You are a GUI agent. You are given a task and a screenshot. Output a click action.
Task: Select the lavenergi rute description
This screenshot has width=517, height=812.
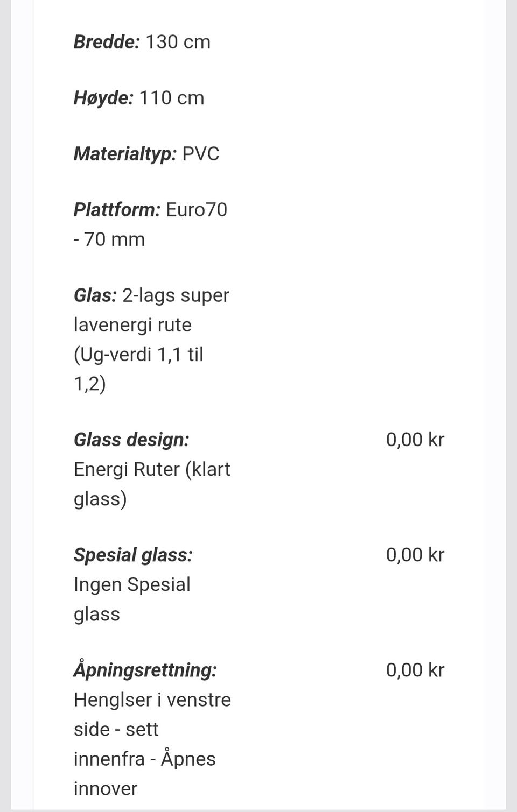click(132, 325)
